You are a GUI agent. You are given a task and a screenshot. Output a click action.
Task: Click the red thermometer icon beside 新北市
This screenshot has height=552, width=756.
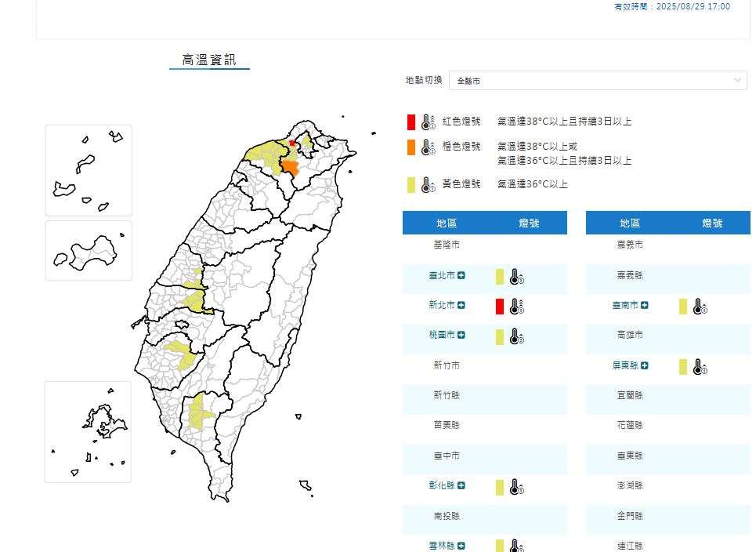click(514, 307)
